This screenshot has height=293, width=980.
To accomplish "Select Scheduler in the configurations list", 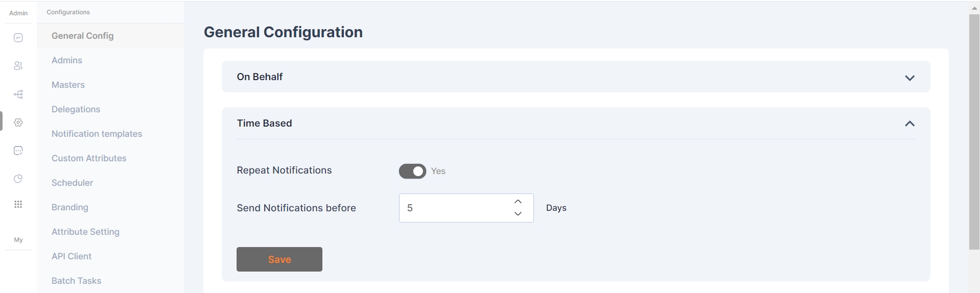I will click(72, 183).
